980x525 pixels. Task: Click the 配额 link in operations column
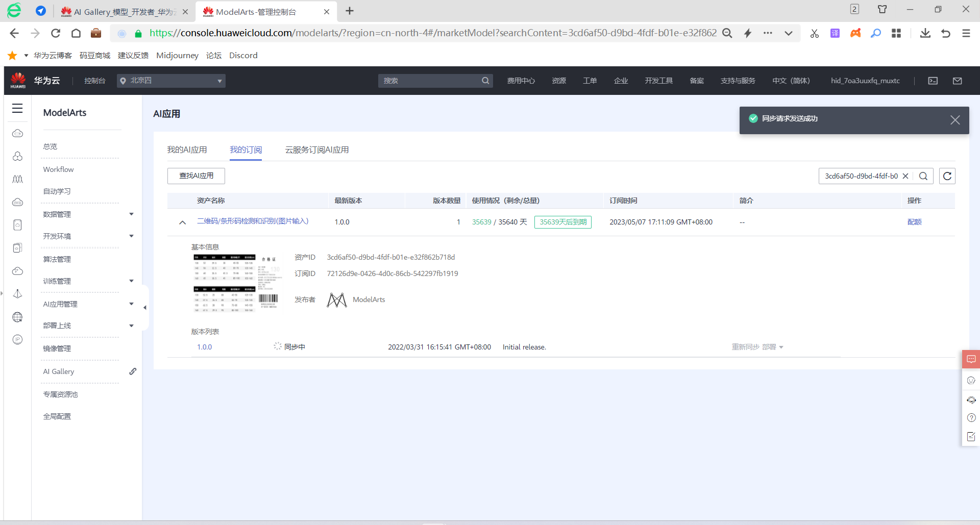(914, 222)
